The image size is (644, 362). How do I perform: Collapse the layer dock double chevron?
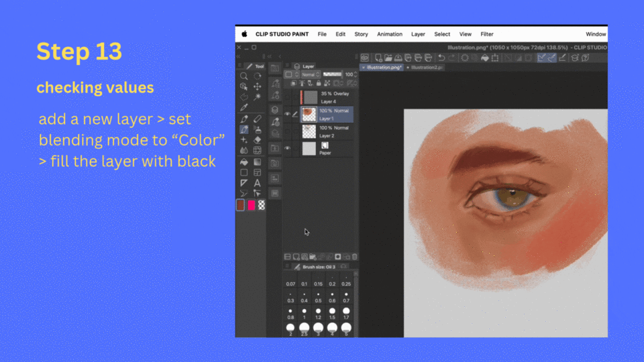click(270, 56)
